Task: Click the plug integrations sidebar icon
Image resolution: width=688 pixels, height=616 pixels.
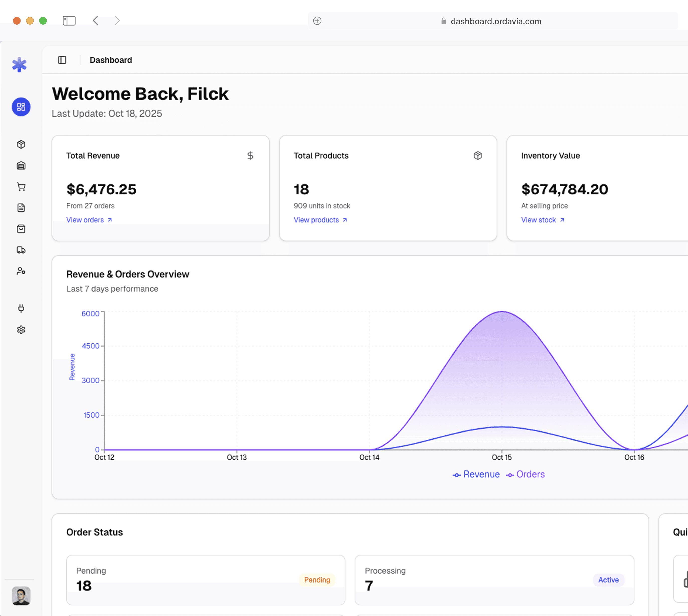Action: [x=21, y=308]
